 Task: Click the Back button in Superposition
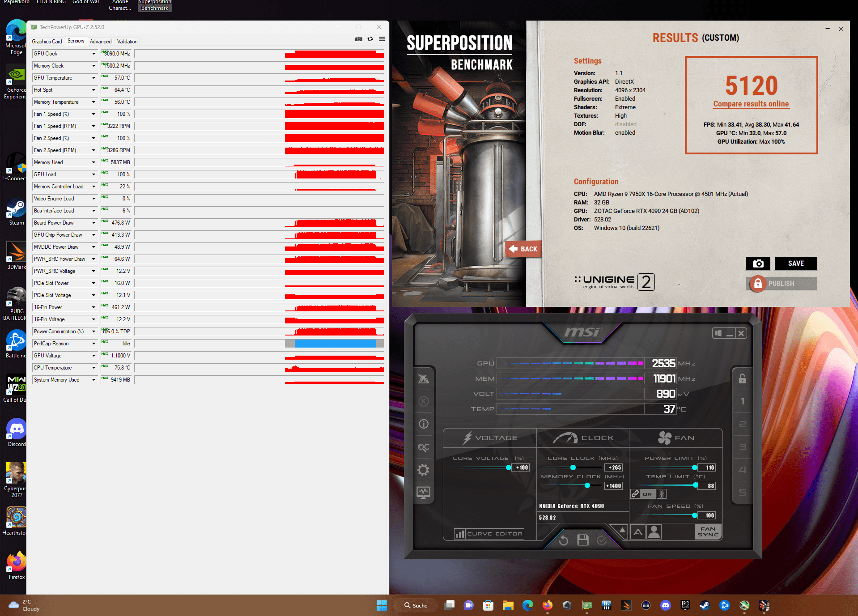(523, 249)
